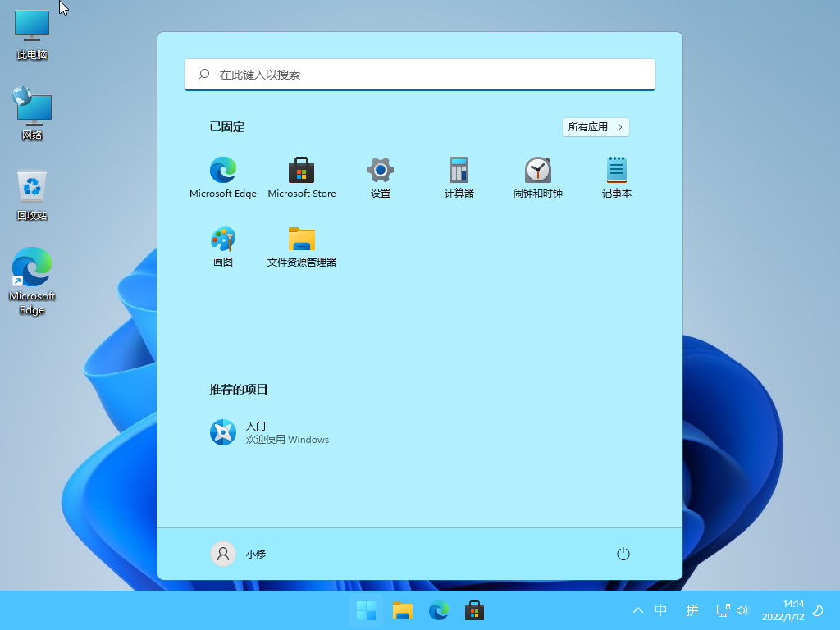
Task: Click the 欢迎使用 Windows subtitle text
Action: [x=287, y=440]
